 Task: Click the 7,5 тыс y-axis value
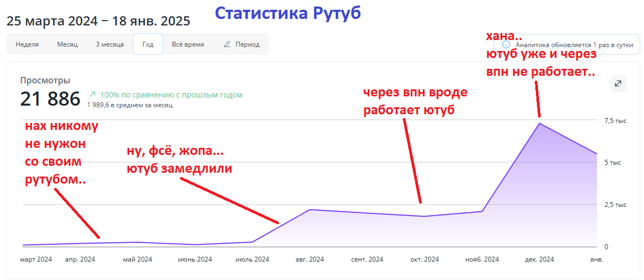(615, 120)
